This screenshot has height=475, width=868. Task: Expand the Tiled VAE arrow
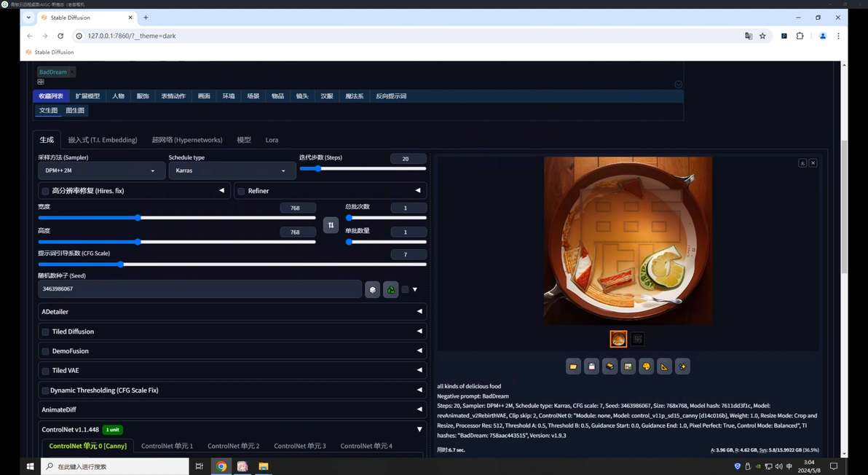pos(419,370)
